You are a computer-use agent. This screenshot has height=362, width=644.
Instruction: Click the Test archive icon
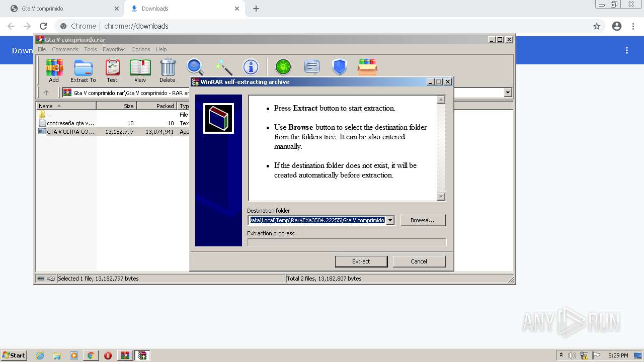pyautogui.click(x=112, y=70)
